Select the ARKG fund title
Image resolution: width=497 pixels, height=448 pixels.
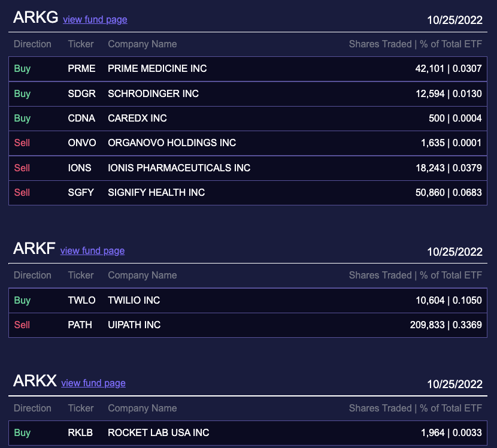[34, 17]
